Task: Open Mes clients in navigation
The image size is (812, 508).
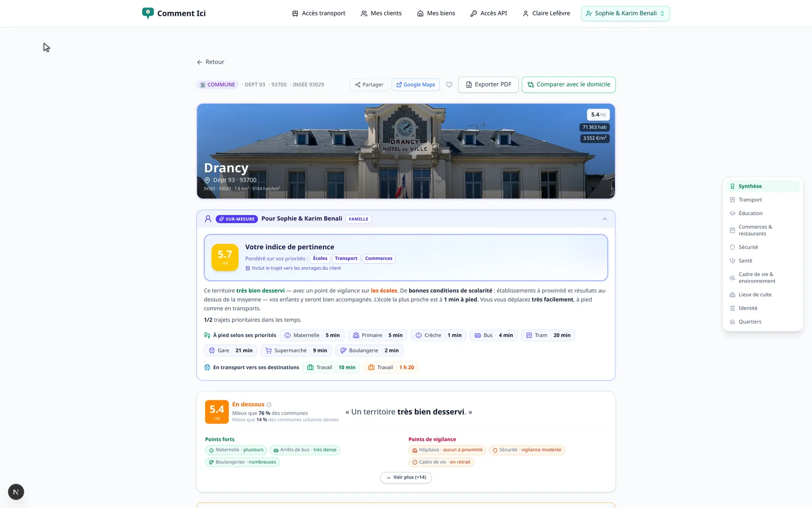Action: [381, 13]
